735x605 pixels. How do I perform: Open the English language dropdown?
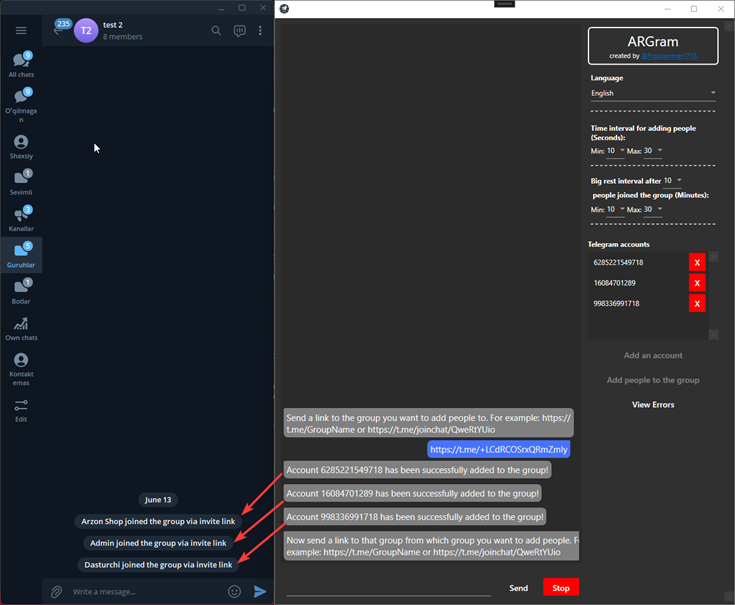(x=653, y=93)
